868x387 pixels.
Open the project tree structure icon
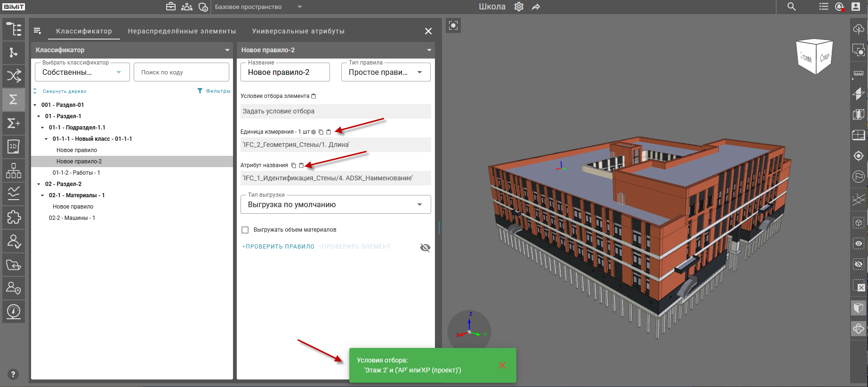[14, 29]
